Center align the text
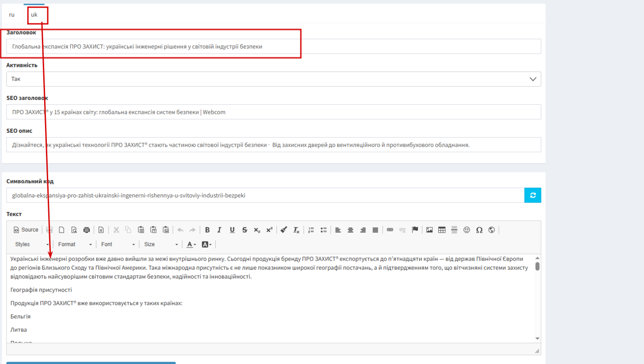The height and width of the screenshot is (364, 644). 350,230
